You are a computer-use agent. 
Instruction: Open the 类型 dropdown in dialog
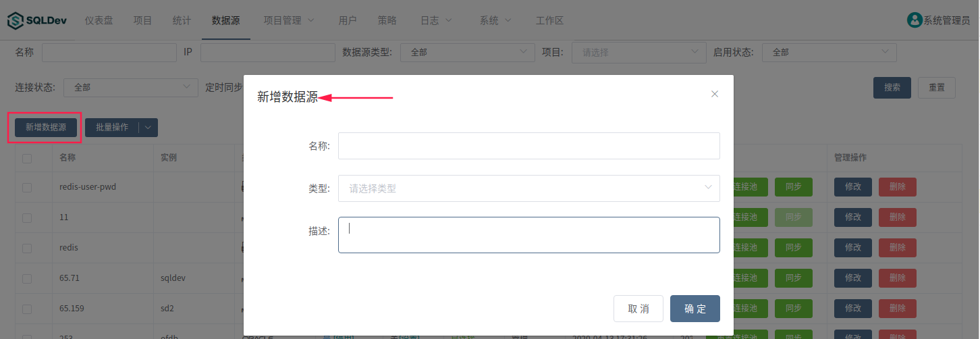(528, 188)
